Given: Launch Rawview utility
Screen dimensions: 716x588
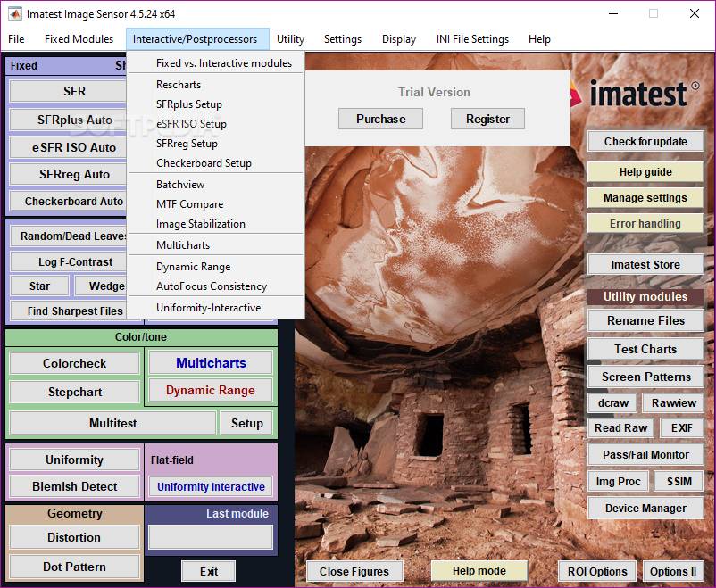Looking at the screenshot, I should (x=673, y=402).
